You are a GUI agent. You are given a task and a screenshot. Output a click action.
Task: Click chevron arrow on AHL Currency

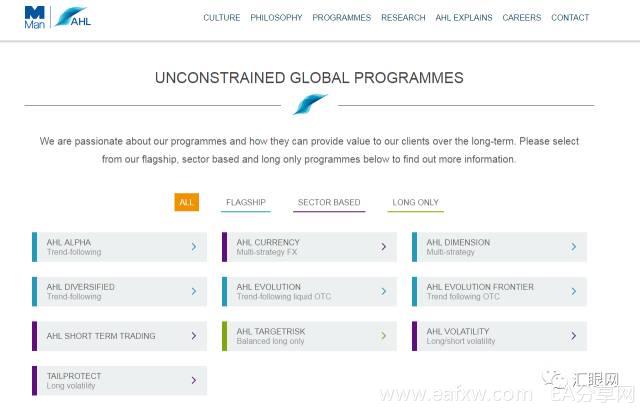(x=384, y=247)
